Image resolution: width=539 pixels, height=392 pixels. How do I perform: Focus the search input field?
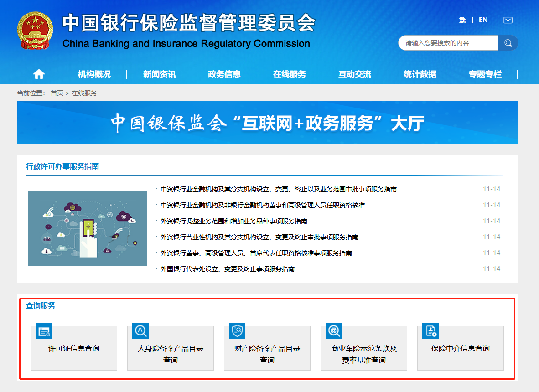(448, 43)
